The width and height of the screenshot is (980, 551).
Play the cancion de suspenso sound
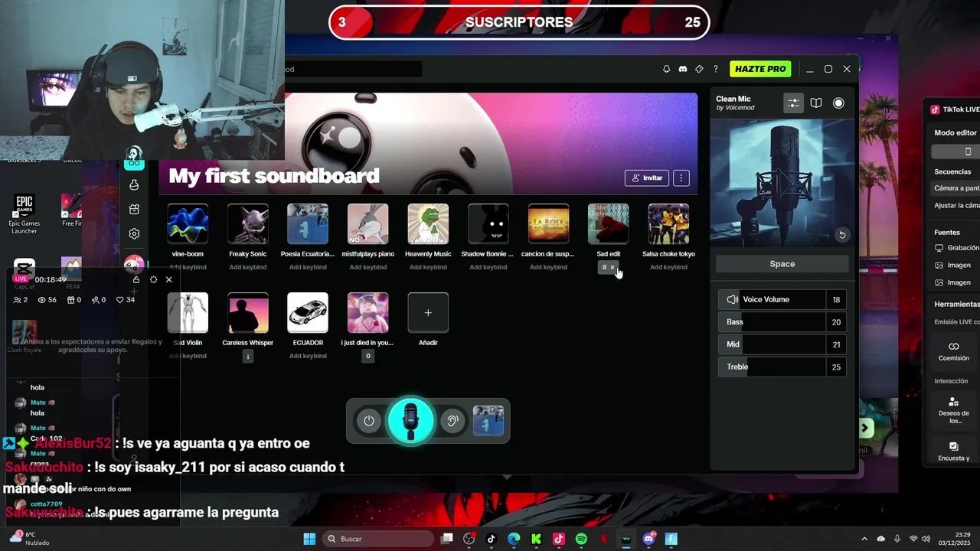pyautogui.click(x=548, y=224)
